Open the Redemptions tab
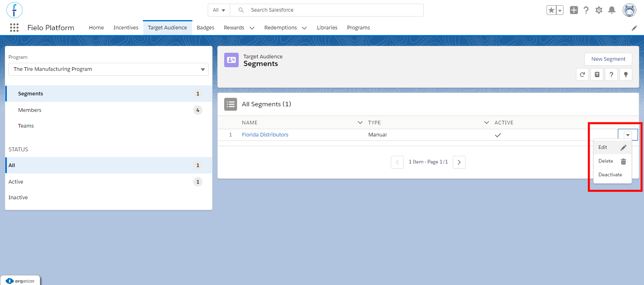The height and width of the screenshot is (285, 644). coord(281,28)
